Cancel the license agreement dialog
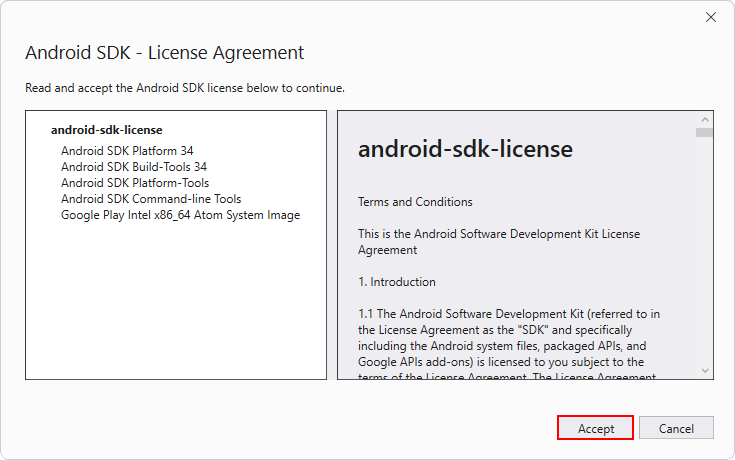Screen dimensions: 735x460 [676, 428]
